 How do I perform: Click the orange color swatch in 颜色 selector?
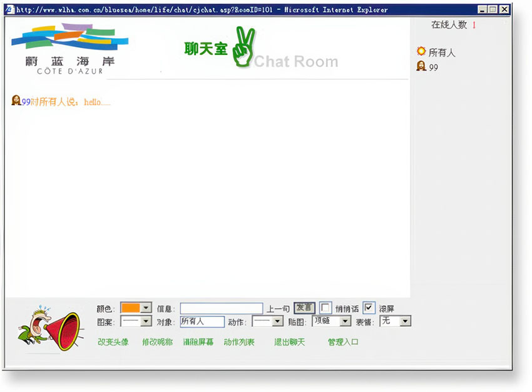[131, 308]
